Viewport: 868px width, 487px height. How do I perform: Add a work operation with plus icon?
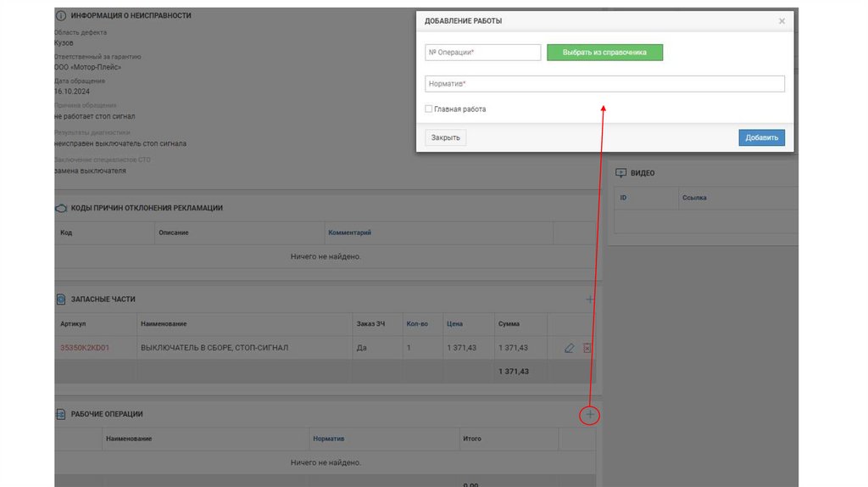[590, 414]
